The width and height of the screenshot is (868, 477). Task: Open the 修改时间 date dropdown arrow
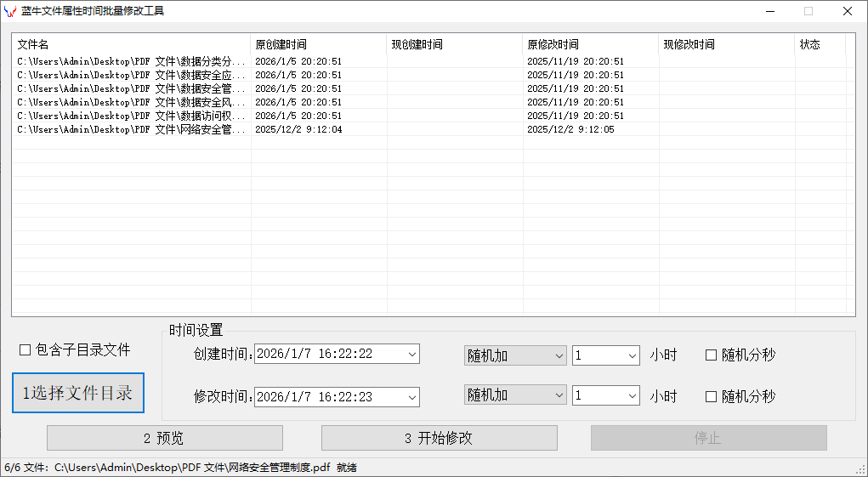(411, 397)
